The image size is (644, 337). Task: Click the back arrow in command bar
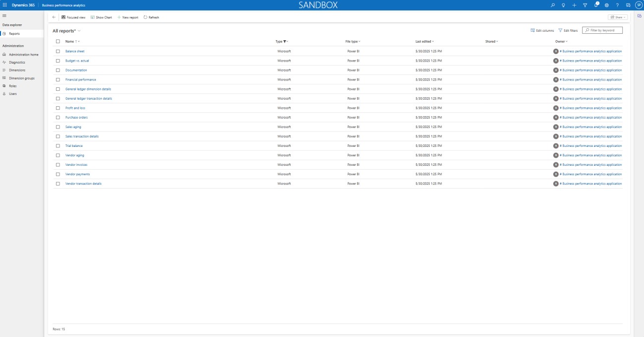(54, 17)
